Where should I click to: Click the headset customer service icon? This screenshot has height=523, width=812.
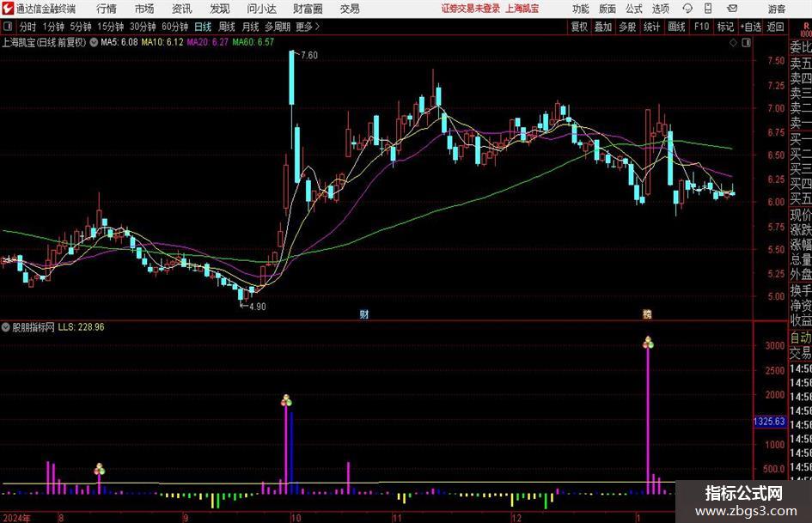pos(687,9)
